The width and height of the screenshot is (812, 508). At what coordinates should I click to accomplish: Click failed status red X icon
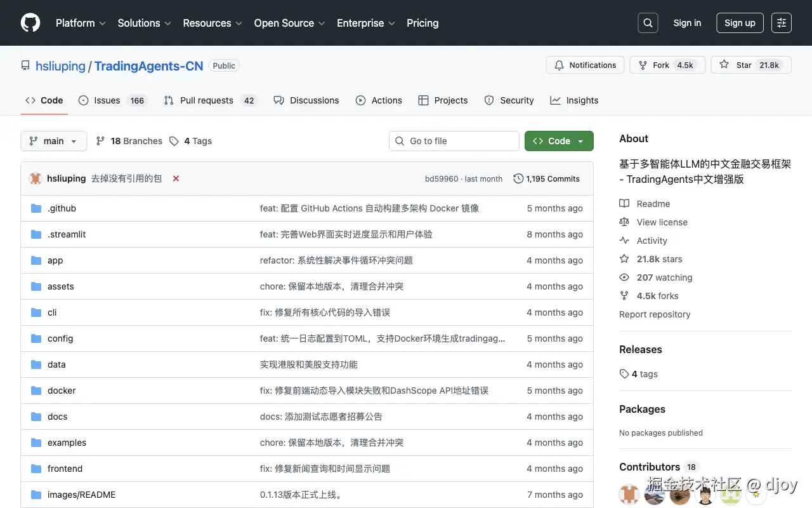tap(176, 178)
